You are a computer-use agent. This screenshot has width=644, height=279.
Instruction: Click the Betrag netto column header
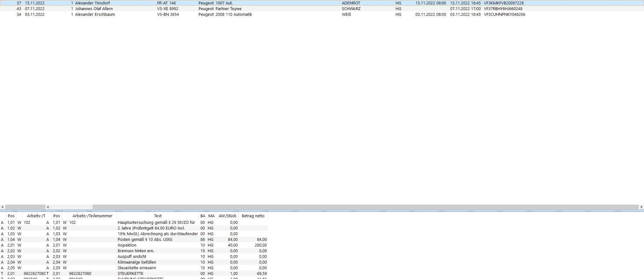pyautogui.click(x=253, y=216)
